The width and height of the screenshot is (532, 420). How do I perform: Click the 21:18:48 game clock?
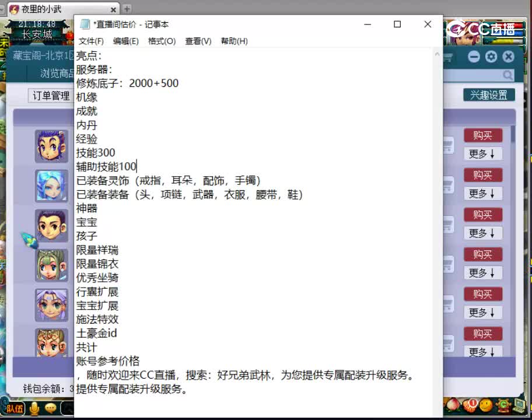pyautogui.click(x=37, y=24)
